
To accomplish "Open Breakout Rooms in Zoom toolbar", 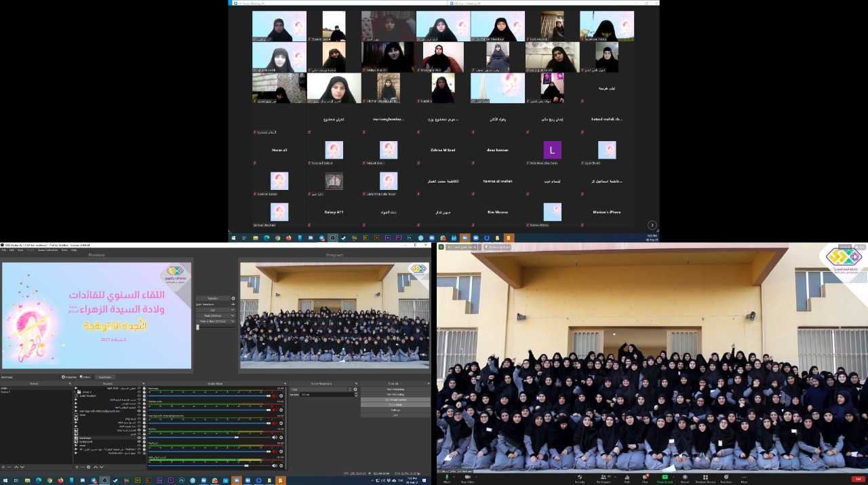I will coord(705,476).
